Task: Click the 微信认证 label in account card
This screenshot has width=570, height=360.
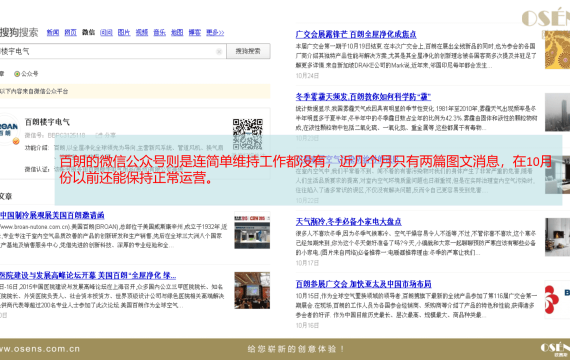Action: pyautogui.click(x=36, y=169)
